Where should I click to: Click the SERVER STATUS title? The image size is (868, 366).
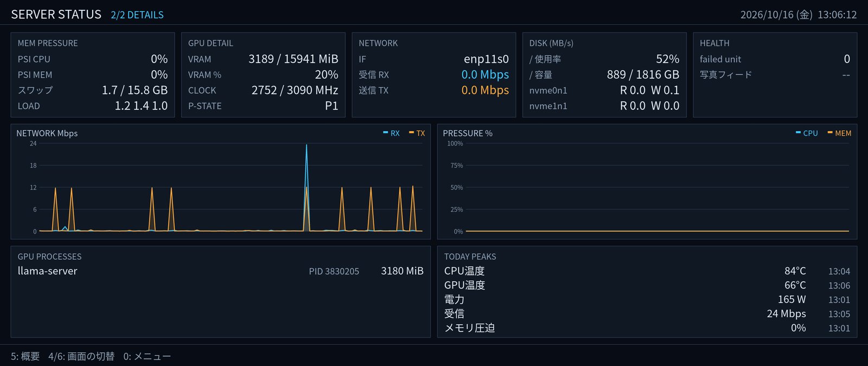coord(56,15)
